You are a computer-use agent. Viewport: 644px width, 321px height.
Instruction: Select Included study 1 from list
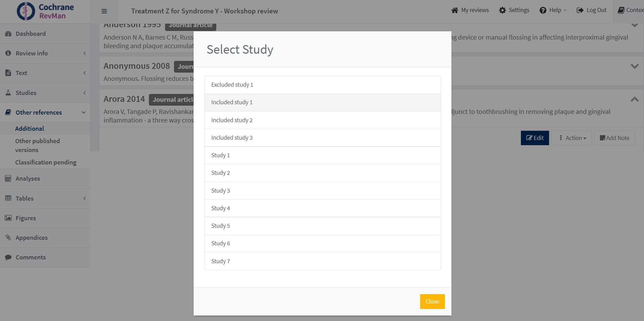coord(322,103)
